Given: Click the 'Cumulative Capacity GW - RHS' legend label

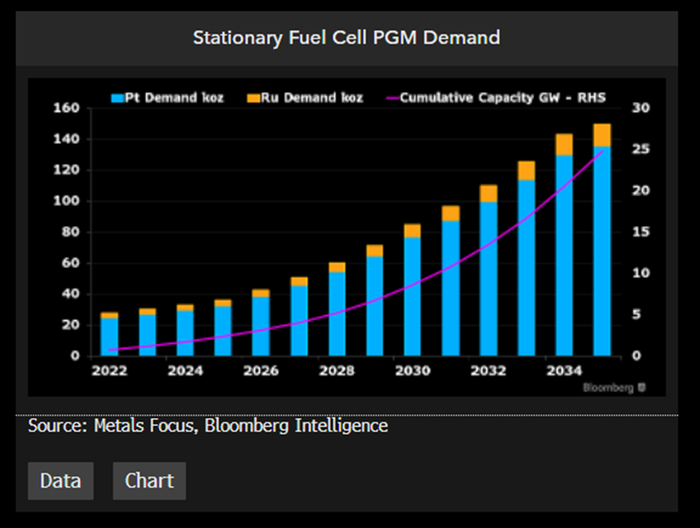Looking at the screenshot, I should [503, 98].
